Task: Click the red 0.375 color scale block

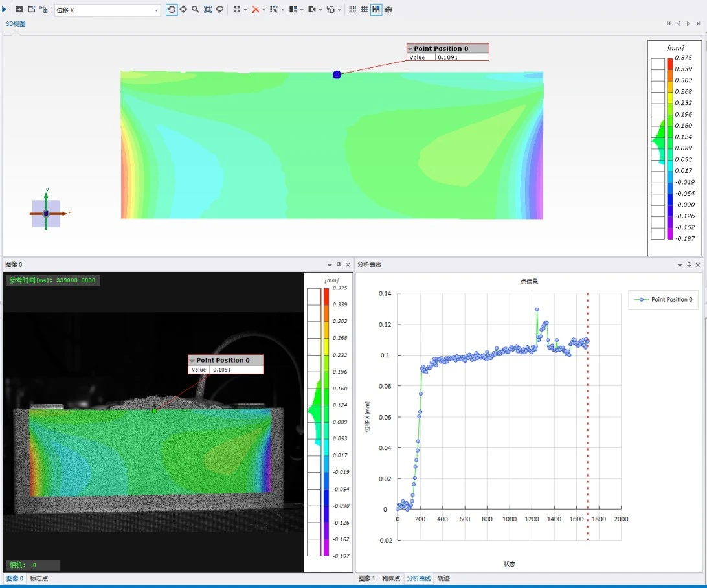Action: (x=670, y=62)
